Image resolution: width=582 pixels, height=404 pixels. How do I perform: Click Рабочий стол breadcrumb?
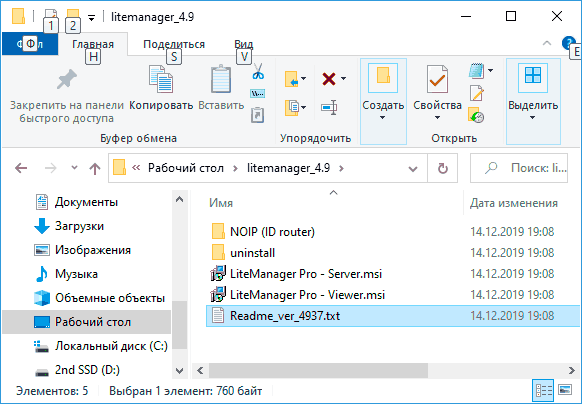(186, 168)
